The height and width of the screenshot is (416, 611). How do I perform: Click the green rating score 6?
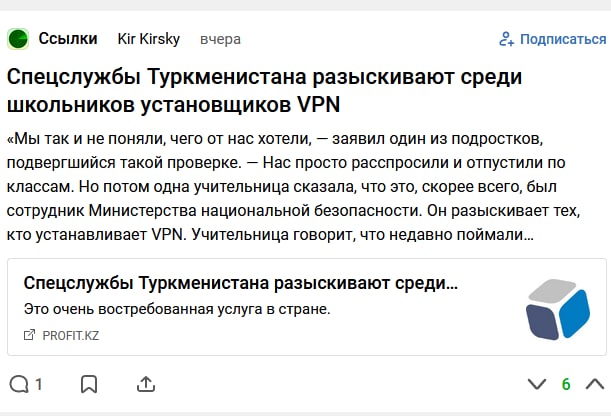[x=566, y=384]
